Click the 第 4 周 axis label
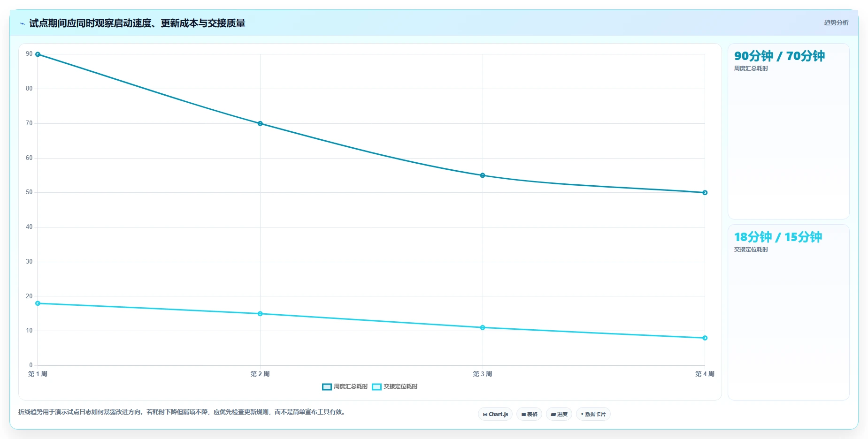Screen dimensions: 868x439 [x=705, y=374]
